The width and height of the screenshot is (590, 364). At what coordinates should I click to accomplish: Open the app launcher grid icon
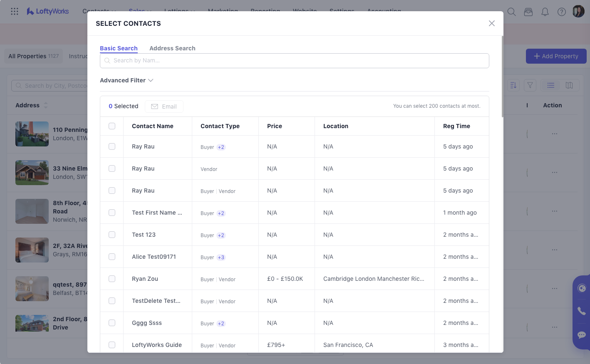(x=15, y=11)
